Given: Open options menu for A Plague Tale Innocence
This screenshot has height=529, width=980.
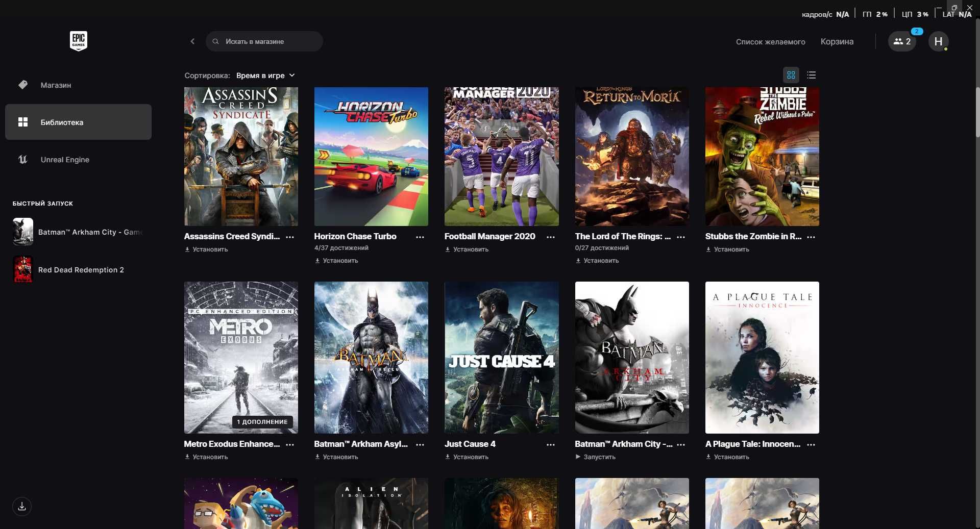Looking at the screenshot, I should [811, 445].
